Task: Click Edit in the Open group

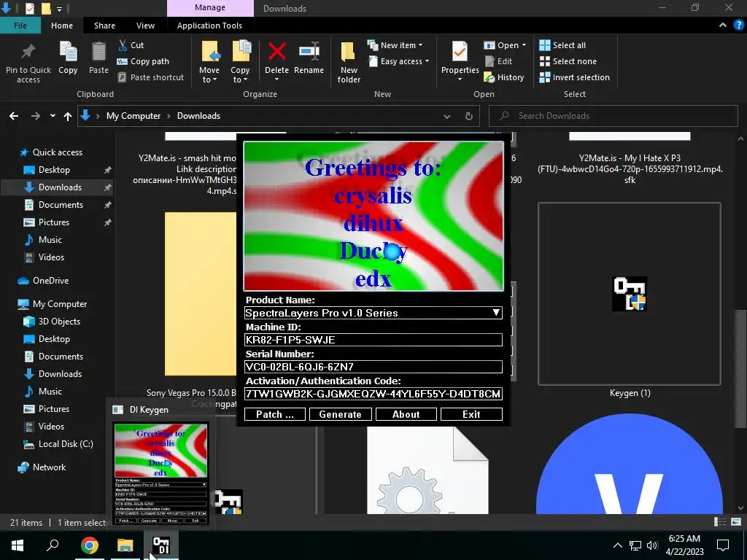Action: tap(498, 61)
